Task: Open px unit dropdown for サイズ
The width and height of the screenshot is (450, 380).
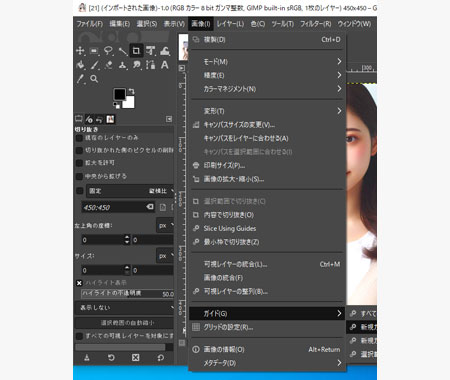Action: click(x=165, y=256)
